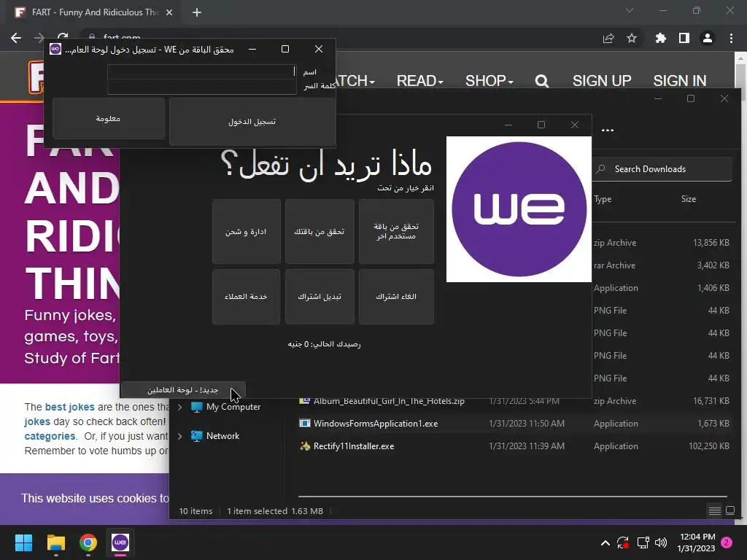
Task: Switch File Explorer to large icons view
Action: (729, 511)
